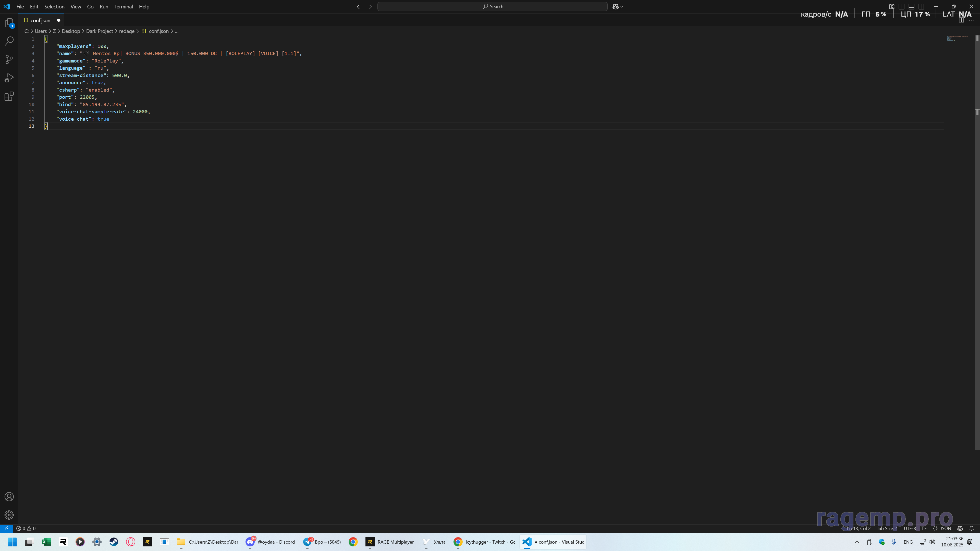
Task: Open the Accounts menu icon
Action: pyautogui.click(x=9, y=497)
